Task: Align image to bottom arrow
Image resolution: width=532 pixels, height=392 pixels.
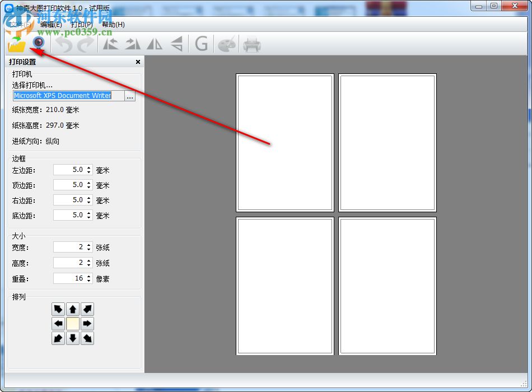Action: pos(73,338)
